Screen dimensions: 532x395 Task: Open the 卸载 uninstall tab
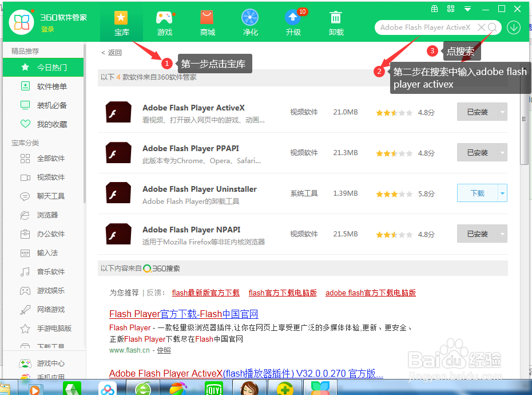pos(336,23)
